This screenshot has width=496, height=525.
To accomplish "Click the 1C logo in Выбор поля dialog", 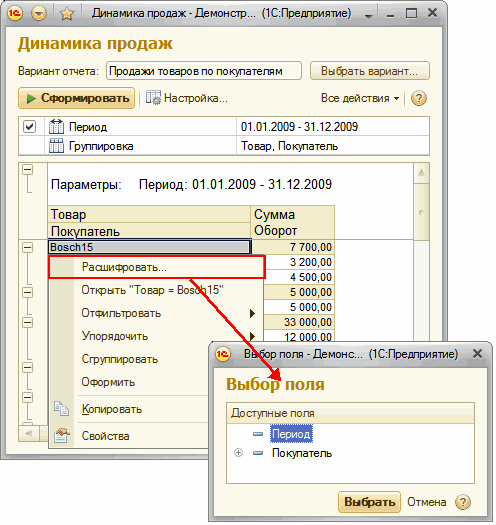I will pyautogui.click(x=223, y=354).
